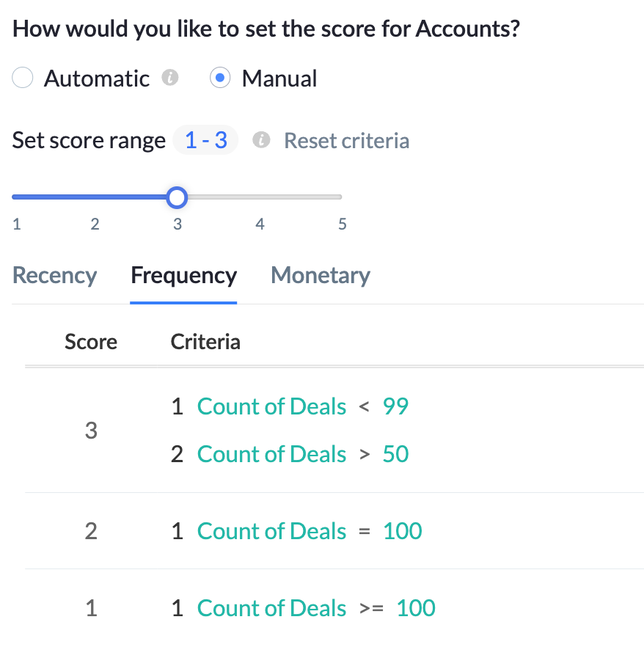Select the Automatic radio button
The image size is (644, 647).
pos(23,78)
